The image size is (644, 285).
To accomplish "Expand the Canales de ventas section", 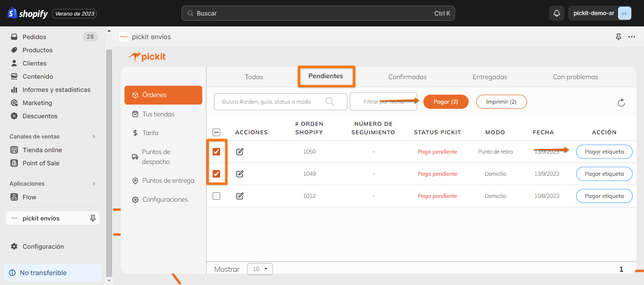I will pos(94,137).
